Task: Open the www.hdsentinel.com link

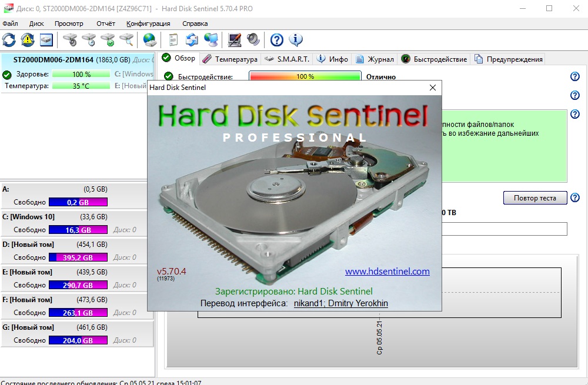Action: point(387,272)
